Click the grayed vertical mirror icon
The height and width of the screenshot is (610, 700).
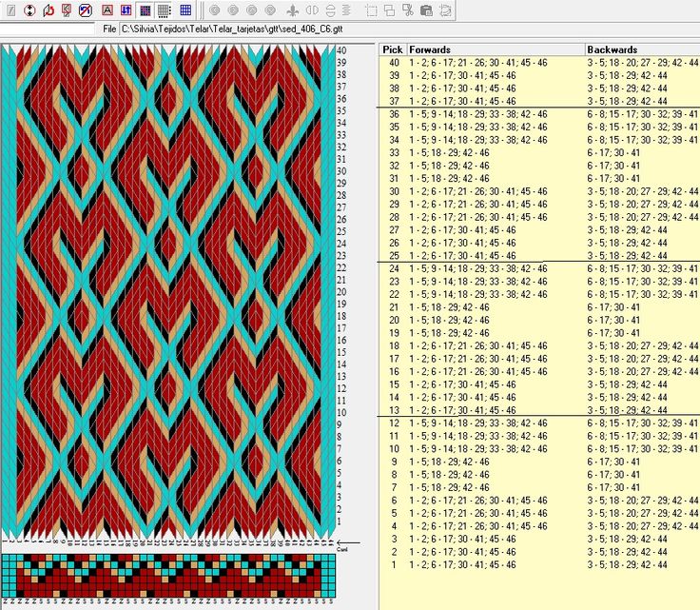click(330, 10)
